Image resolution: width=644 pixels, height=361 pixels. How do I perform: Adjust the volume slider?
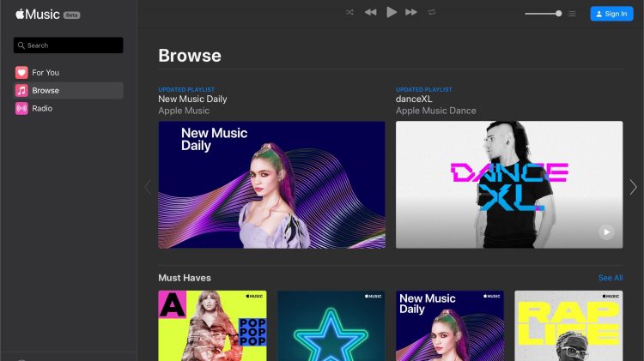pos(543,14)
